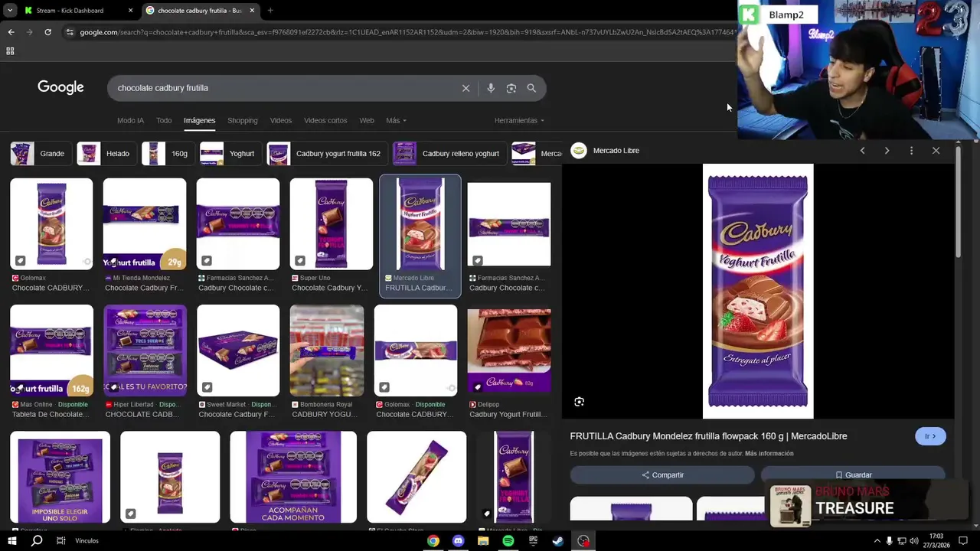Switch to the Shopping tab
This screenshot has width=980, height=551.
(x=243, y=120)
